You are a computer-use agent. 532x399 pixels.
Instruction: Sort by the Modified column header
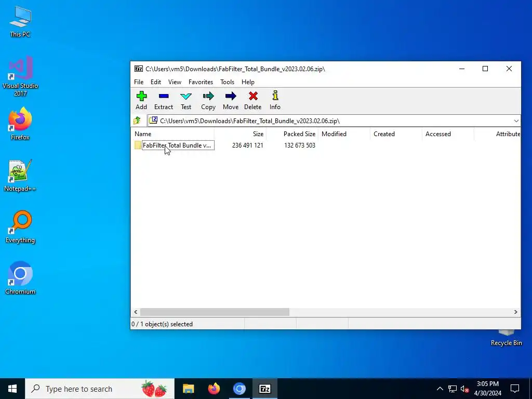(x=344, y=134)
